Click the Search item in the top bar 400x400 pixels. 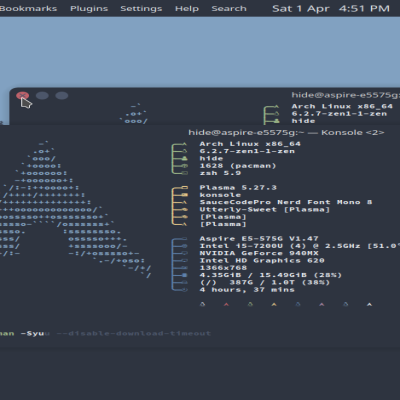click(x=229, y=8)
